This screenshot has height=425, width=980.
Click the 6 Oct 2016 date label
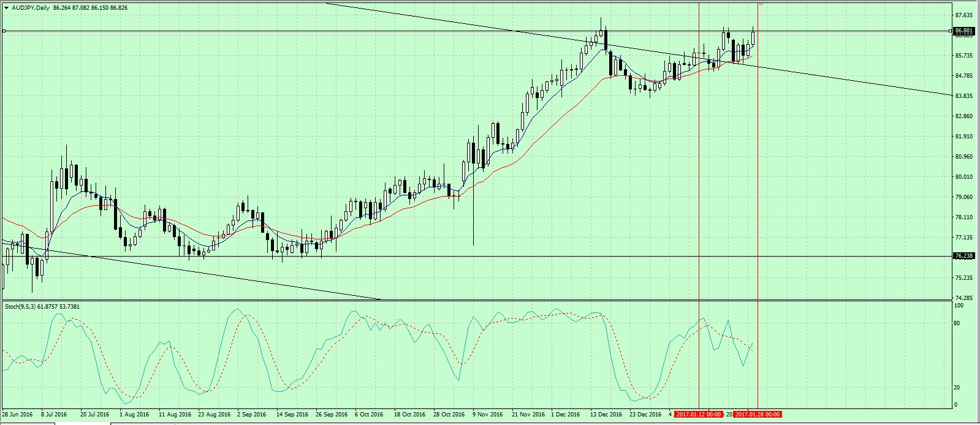[369, 415]
